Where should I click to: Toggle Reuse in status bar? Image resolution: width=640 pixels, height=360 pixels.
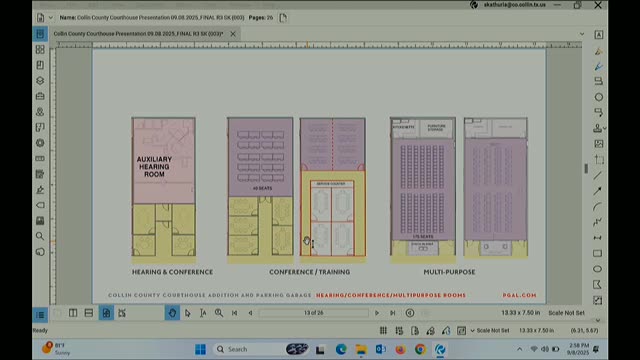446,331
